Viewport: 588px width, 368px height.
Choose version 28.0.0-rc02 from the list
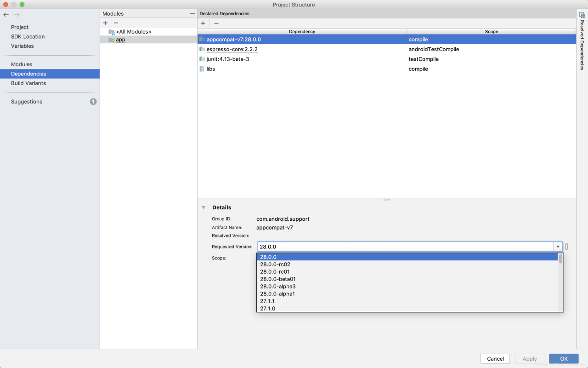[x=407, y=264]
